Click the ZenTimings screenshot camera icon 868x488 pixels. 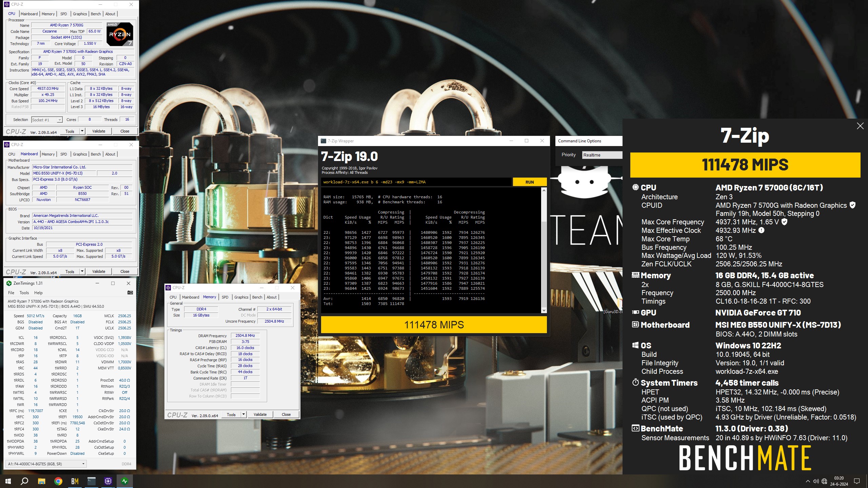(130, 292)
